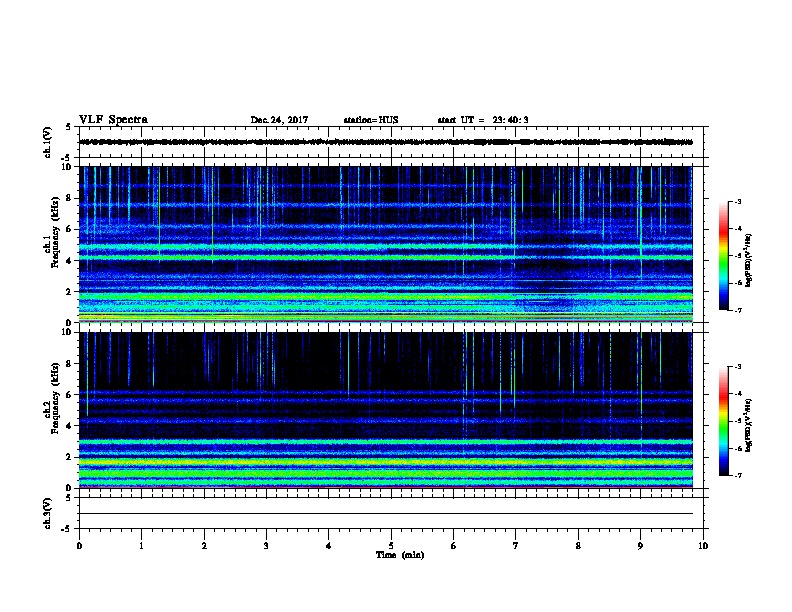Click the color bar beside ch.2 spectrogram
The image size is (792, 612).
pos(723,421)
